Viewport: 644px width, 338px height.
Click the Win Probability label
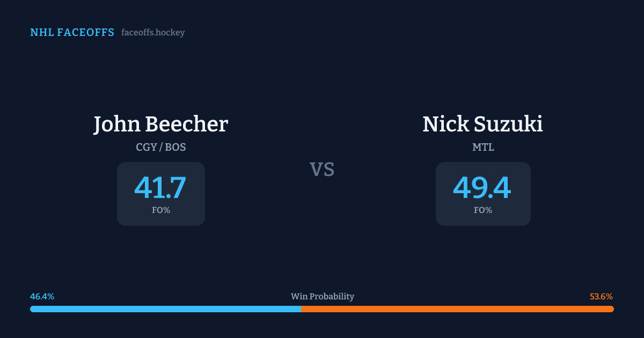322,296
